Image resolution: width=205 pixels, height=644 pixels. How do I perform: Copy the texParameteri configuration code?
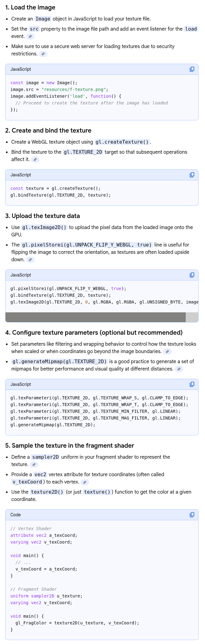coord(192,384)
